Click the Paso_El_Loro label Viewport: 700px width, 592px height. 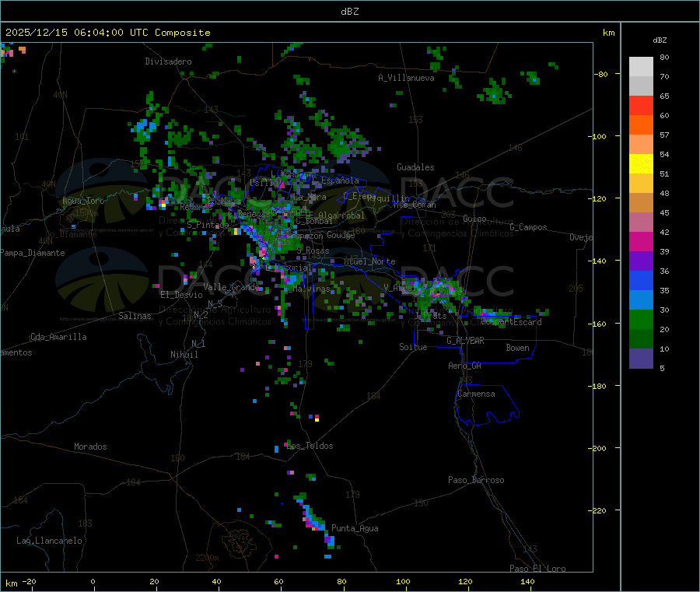[x=537, y=569]
